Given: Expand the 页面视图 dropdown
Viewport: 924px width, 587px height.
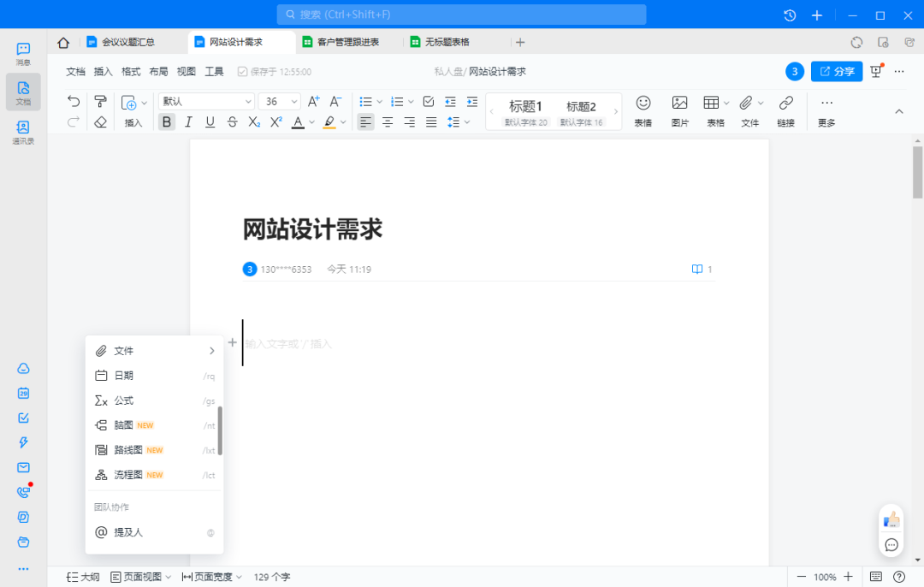Looking at the screenshot, I should pyautogui.click(x=140, y=577).
